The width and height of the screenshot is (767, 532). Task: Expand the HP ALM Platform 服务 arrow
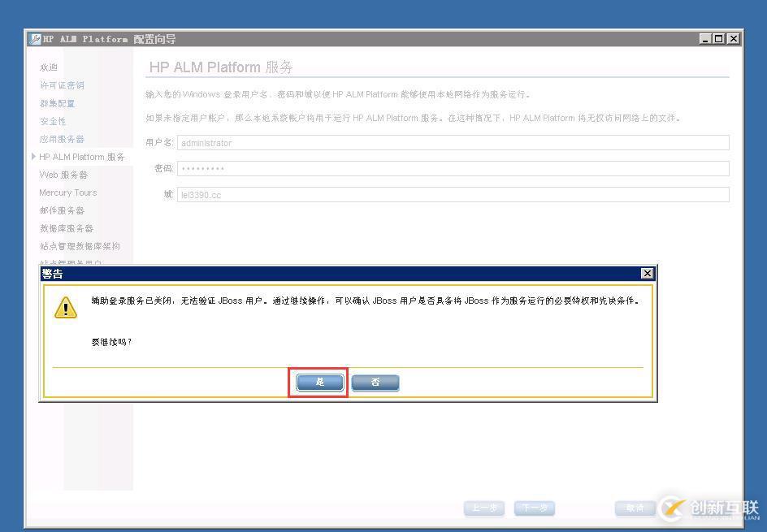tap(32, 157)
